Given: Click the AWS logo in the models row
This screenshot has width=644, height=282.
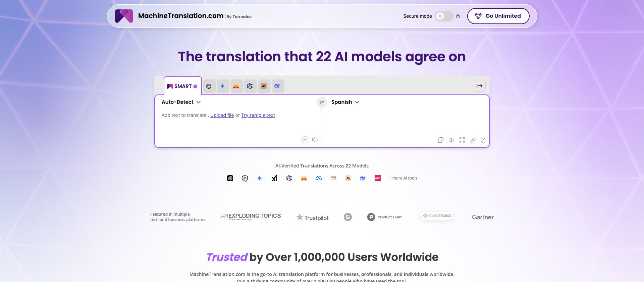Looking at the screenshot, I should pyautogui.click(x=333, y=178).
